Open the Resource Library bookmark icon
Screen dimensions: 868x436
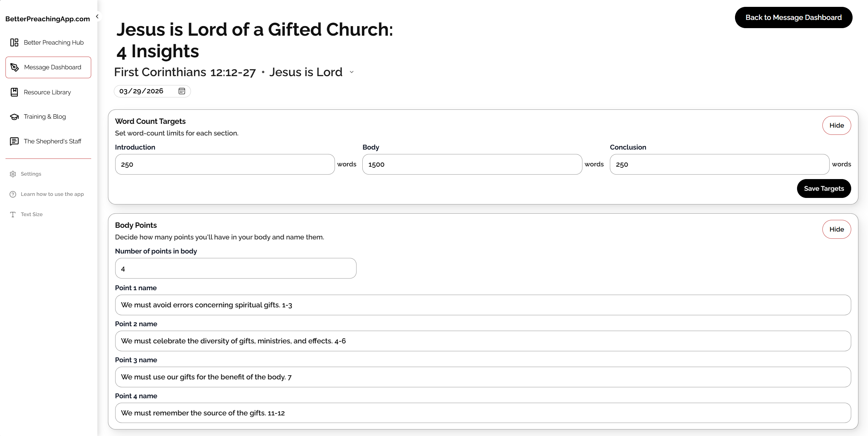pos(14,92)
